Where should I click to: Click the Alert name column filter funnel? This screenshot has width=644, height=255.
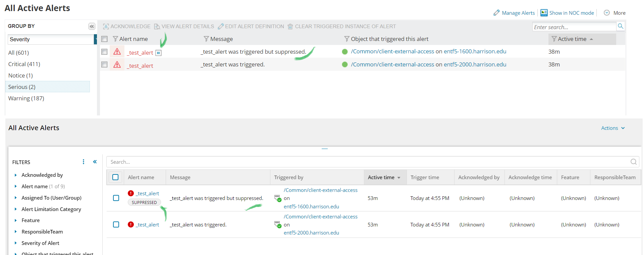coord(115,39)
